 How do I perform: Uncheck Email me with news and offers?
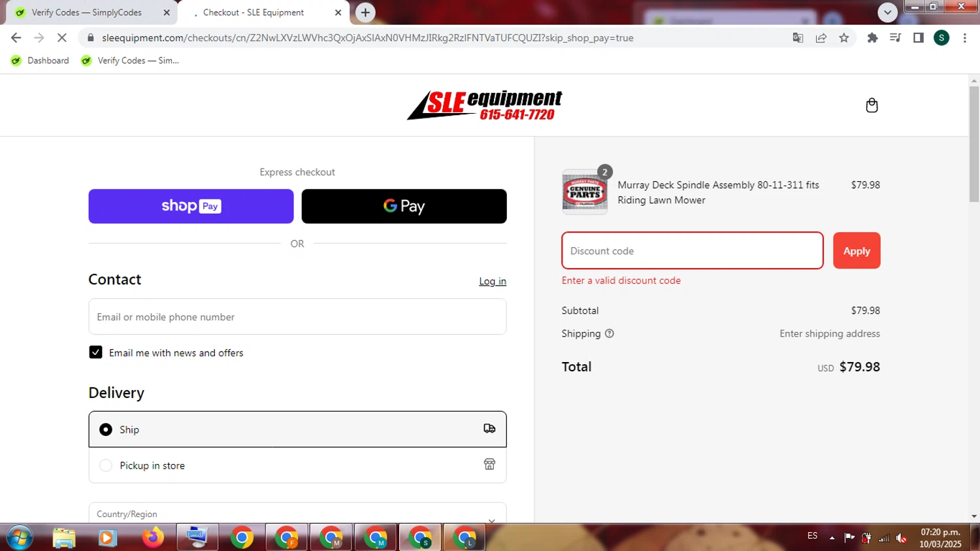pyautogui.click(x=95, y=352)
